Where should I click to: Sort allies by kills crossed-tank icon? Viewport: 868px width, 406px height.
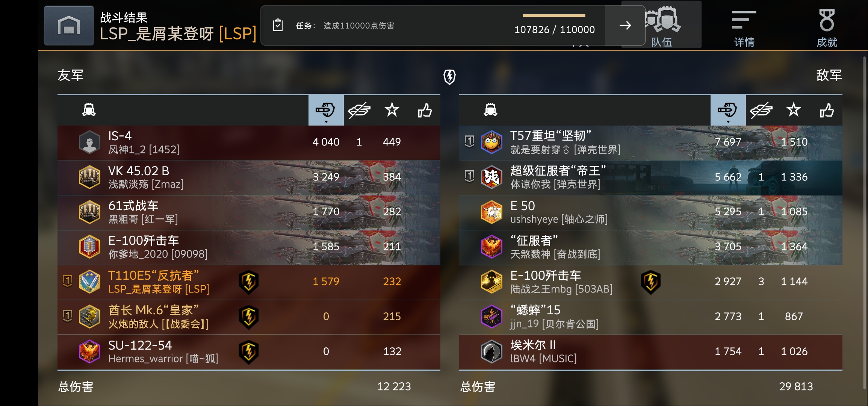[359, 110]
